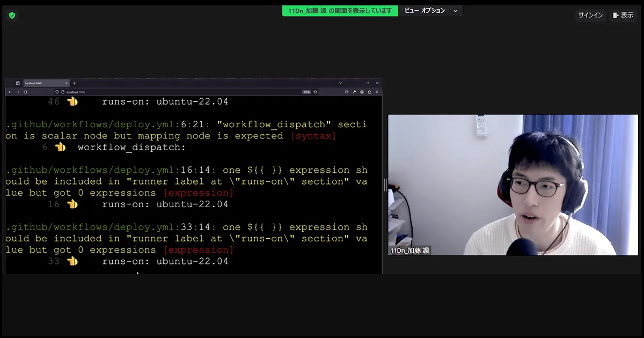The height and width of the screenshot is (338, 644).
Task: Click the pointing hand emoji on line 6
Action: click(60, 147)
